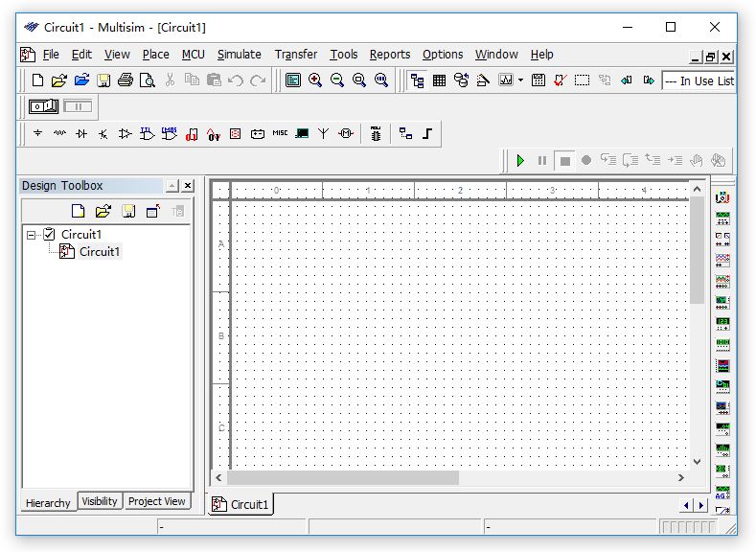Image resolution: width=756 pixels, height=552 pixels.
Task: Click the Zoom In magnifier icon
Action: tap(315, 80)
